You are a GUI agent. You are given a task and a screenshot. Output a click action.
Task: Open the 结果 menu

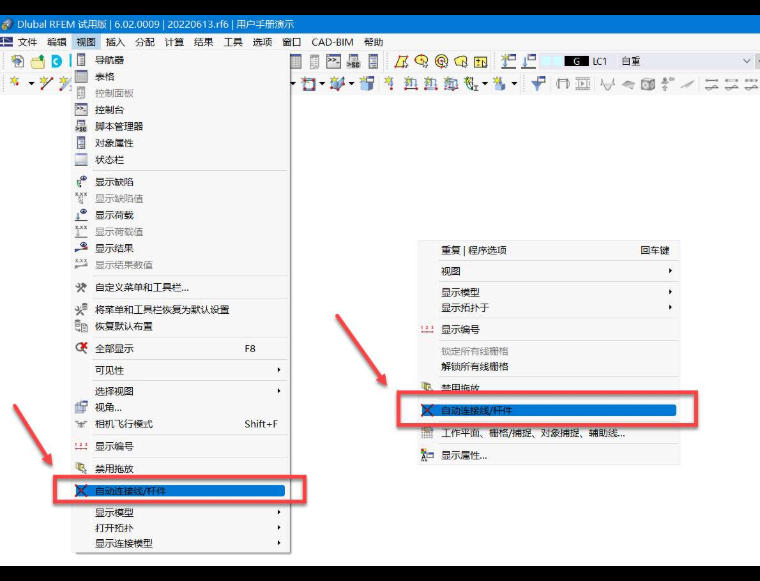coord(204,42)
